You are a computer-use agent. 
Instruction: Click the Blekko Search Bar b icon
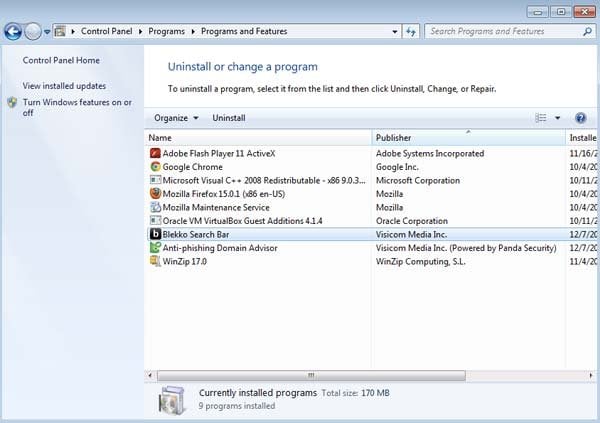pyautogui.click(x=155, y=234)
